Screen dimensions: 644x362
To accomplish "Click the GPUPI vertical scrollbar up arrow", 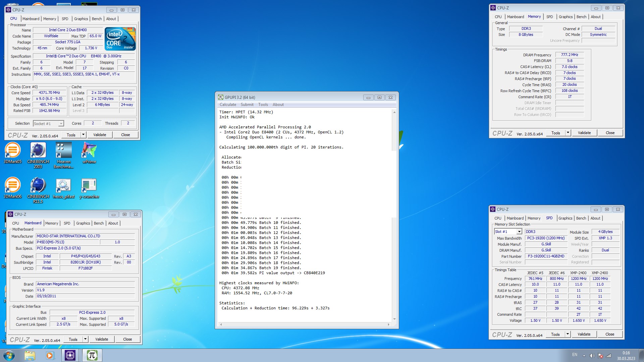I will [x=394, y=112].
